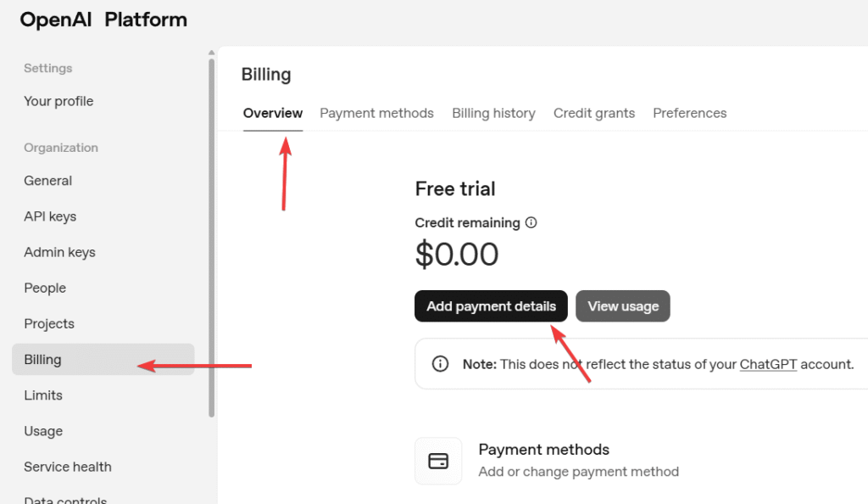The width and height of the screenshot is (868, 504).
Task: Switch to the Overview tab
Action: pyautogui.click(x=272, y=113)
